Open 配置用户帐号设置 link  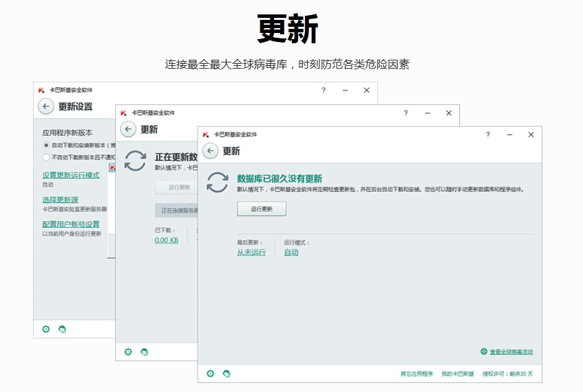(71, 224)
